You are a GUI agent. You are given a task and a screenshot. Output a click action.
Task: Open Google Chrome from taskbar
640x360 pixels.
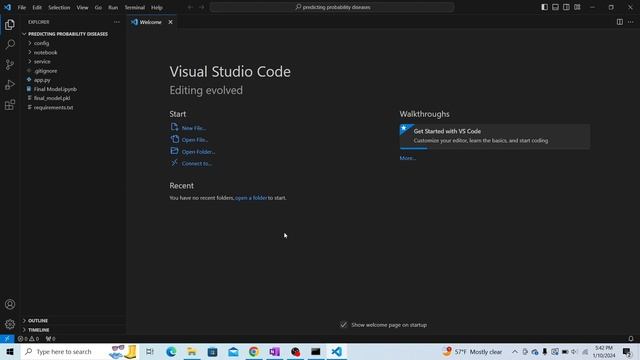[253, 351]
